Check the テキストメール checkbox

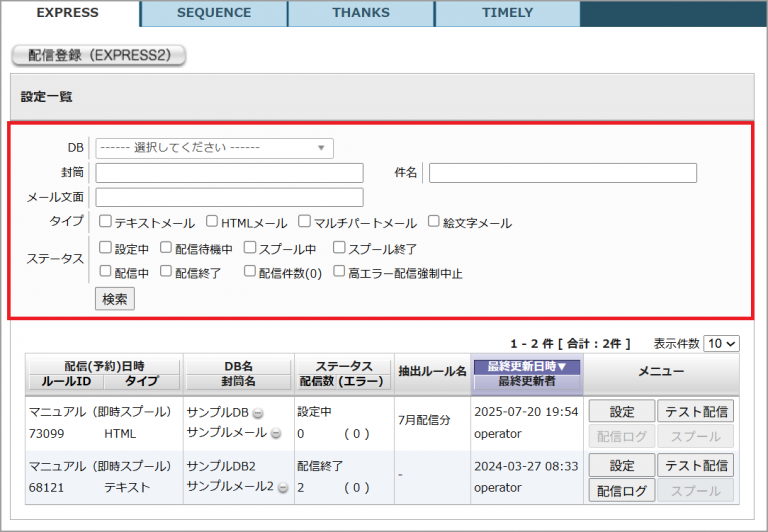point(105,222)
